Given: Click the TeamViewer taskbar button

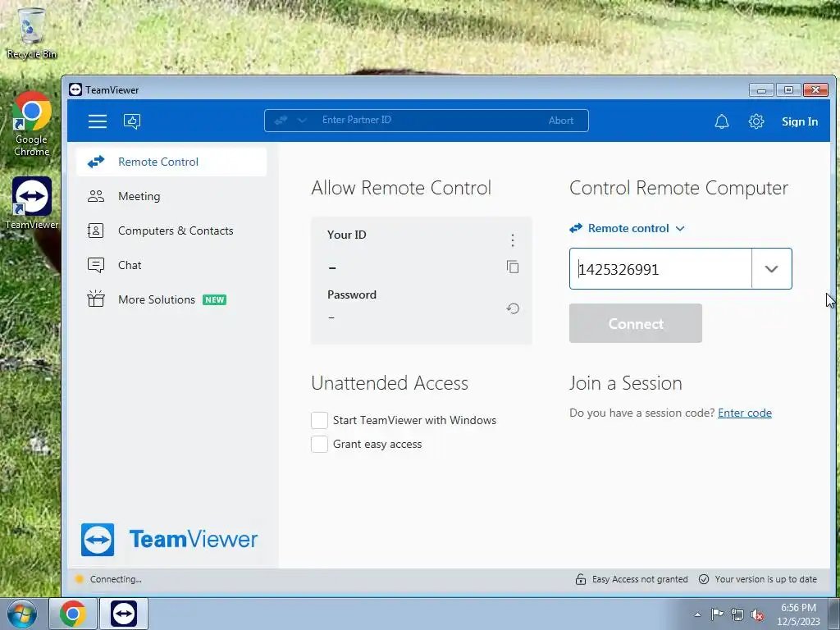Looking at the screenshot, I should pos(124,614).
